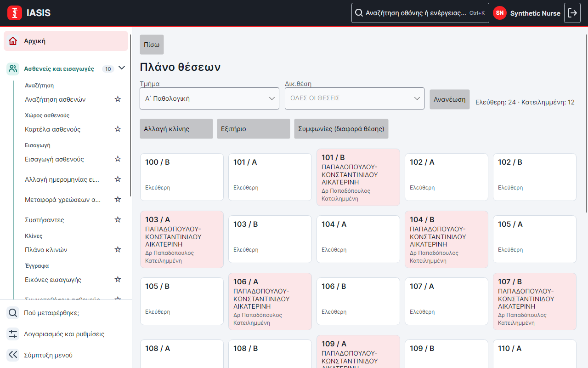Click the Ανανέωση button
The width and height of the screenshot is (588, 368).
tap(450, 99)
